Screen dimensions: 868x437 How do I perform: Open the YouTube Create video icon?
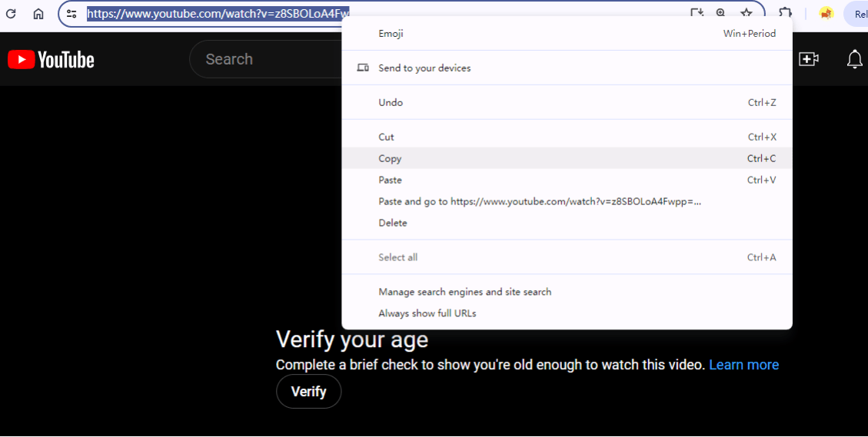click(808, 59)
